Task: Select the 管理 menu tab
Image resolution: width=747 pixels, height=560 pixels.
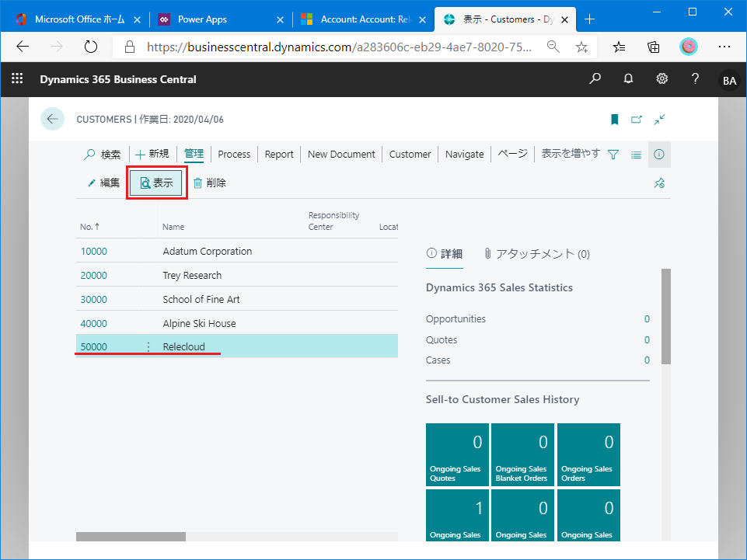Action: [194, 154]
